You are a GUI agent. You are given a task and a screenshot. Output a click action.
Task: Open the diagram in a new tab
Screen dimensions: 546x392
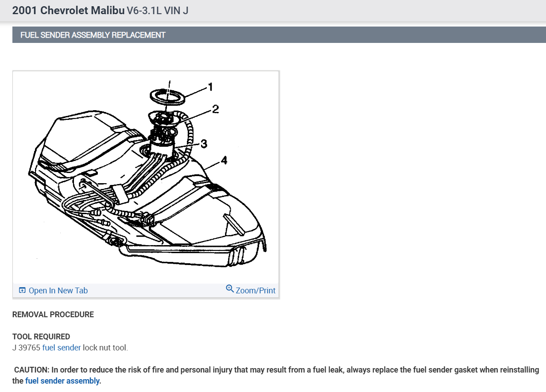58,291
